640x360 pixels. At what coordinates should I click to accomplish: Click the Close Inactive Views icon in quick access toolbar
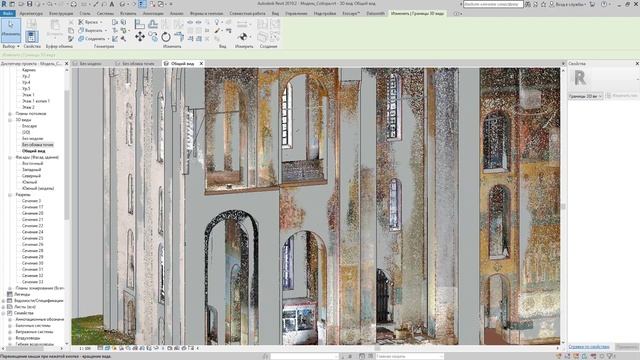coord(152,4)
